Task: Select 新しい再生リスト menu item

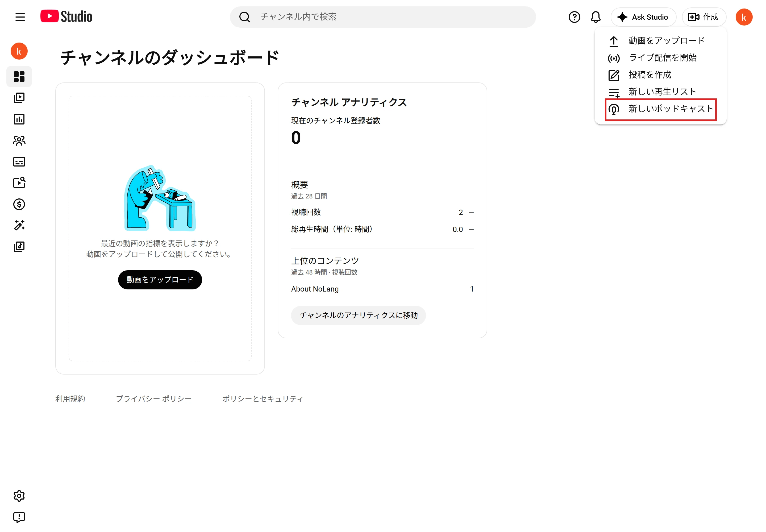Action: pos(660,92)
